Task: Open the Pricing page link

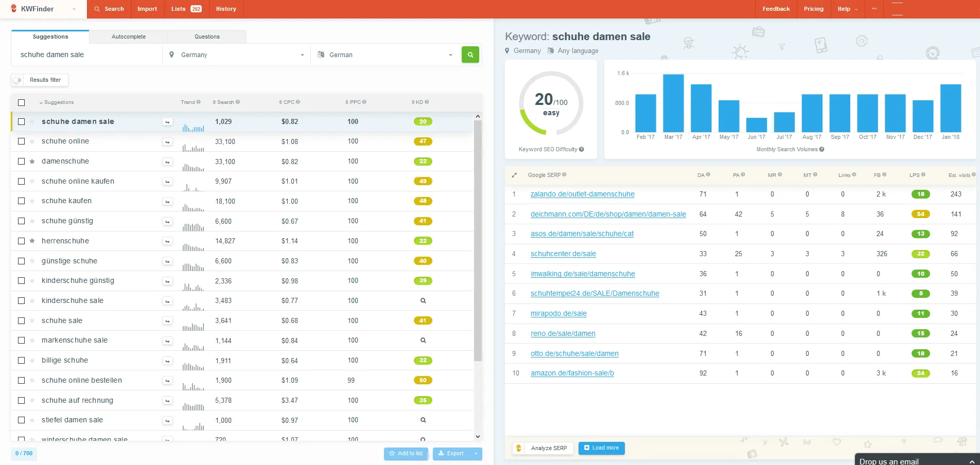Action: (813, 9)
